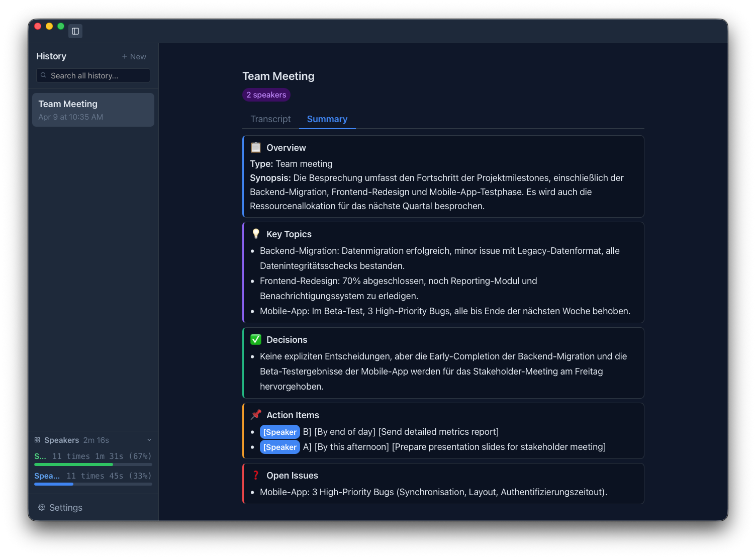Image resolution: width=756 pixels, height=558 pixels.
Task: Minimize the window with yellow button
Action: click(x=49, y=26)
